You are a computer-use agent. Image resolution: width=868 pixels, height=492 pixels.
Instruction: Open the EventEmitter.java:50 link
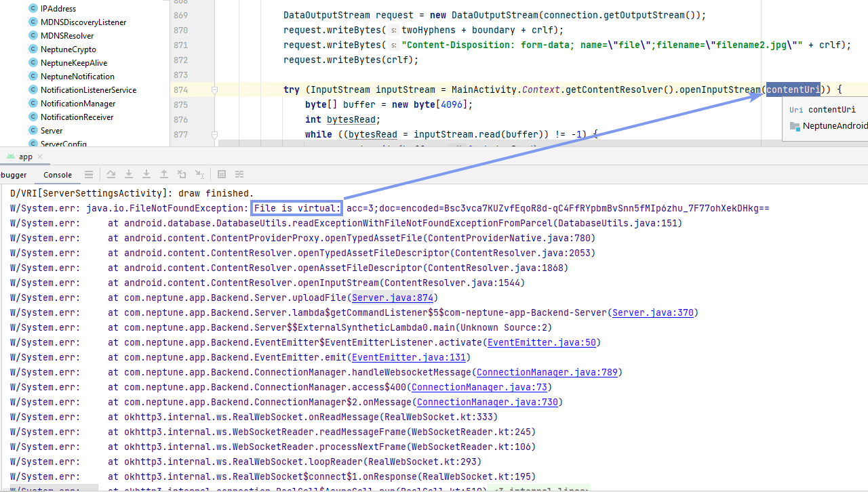(541, 342)
